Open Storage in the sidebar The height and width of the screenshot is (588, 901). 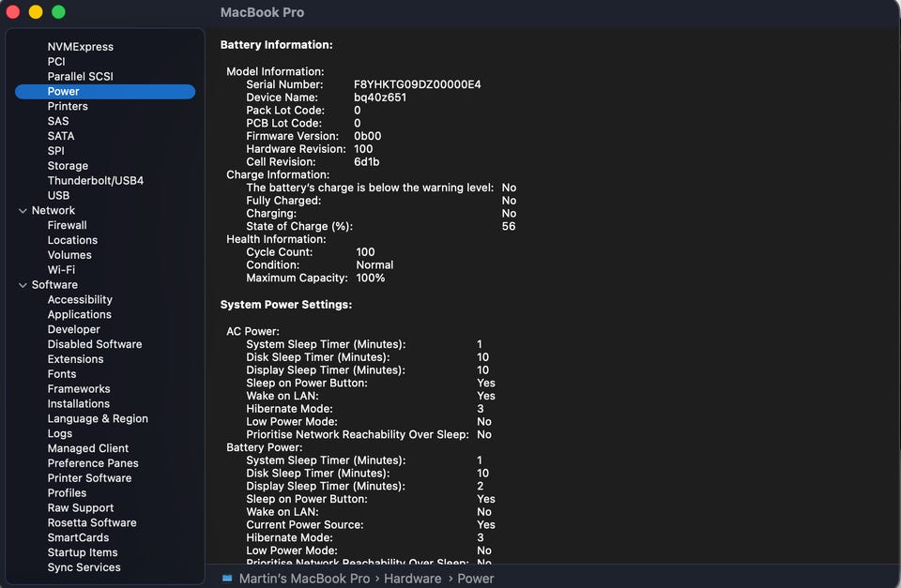68,166
